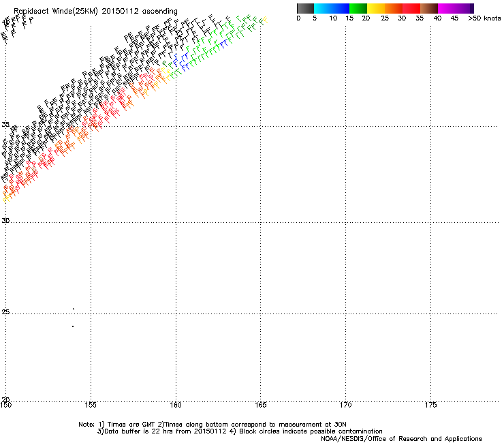504x443 pixels.
Task: Click the 'Data buffer is 22 hrs' note
Action: click(x=131, y=431)
